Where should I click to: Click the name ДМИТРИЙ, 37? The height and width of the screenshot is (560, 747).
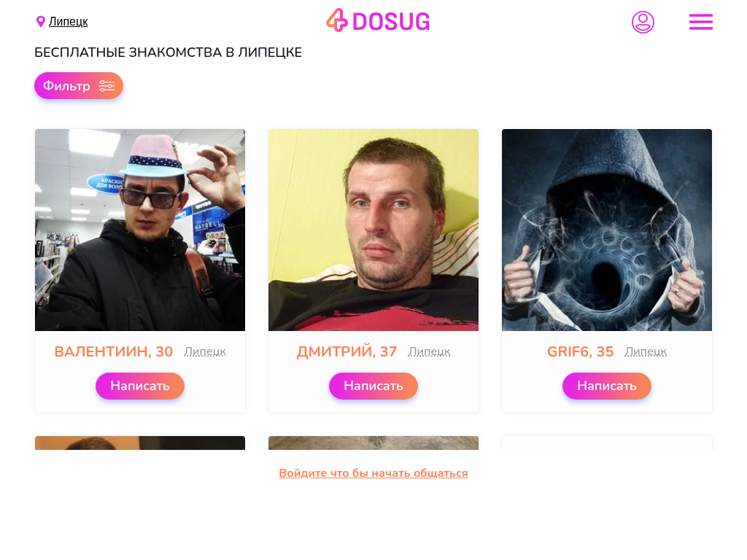(x=347, y=351)
